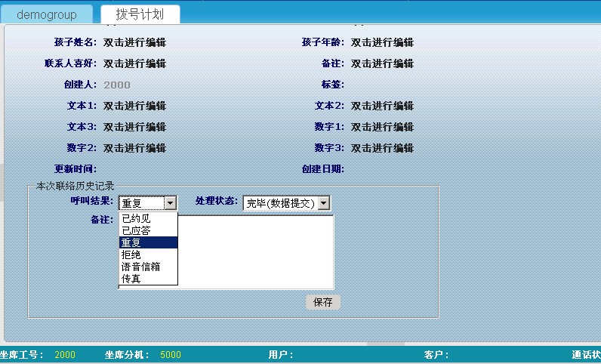Click the 数字1 editable field value

coord(382,127)
